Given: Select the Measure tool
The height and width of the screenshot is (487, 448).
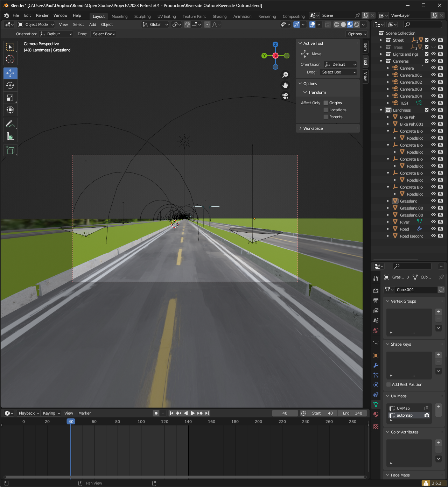Looking at the screenshot, I should click(x=10, y=137).
